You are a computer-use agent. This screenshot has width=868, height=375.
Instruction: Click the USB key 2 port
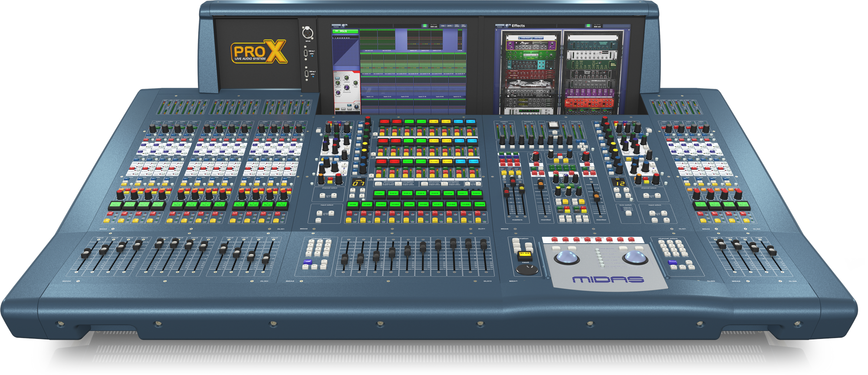[306, 74]
